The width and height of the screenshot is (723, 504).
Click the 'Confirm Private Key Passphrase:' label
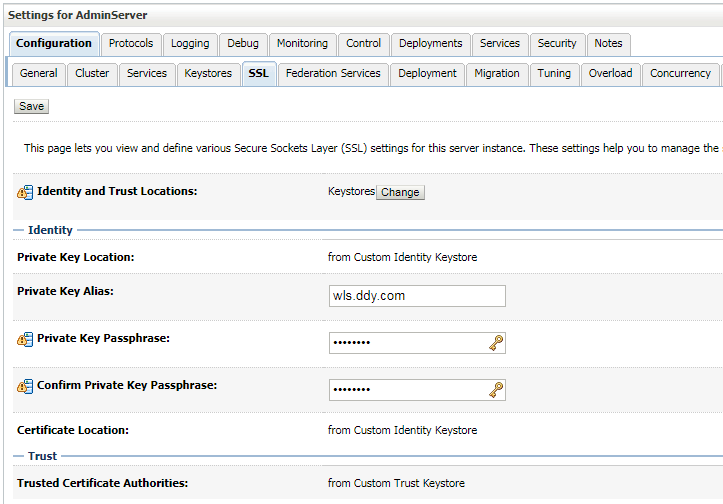pyautogui.click(x=127, y=385)
